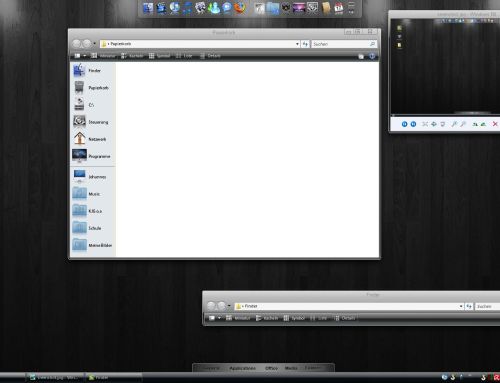Screen dimensions: 500x383
Task: Switch to the image viewer taskbar button
Action: pyautogui.click(x=55, y=377)
